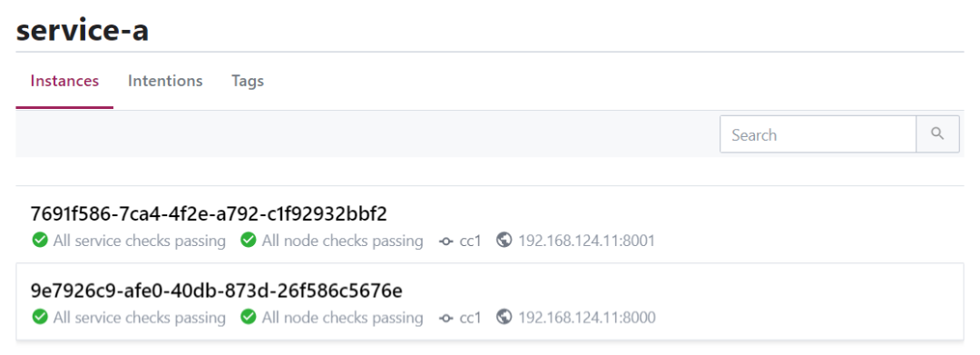Click node cc1 icon in first instance row
Screen dimensions: 980x355
point(446,241)
